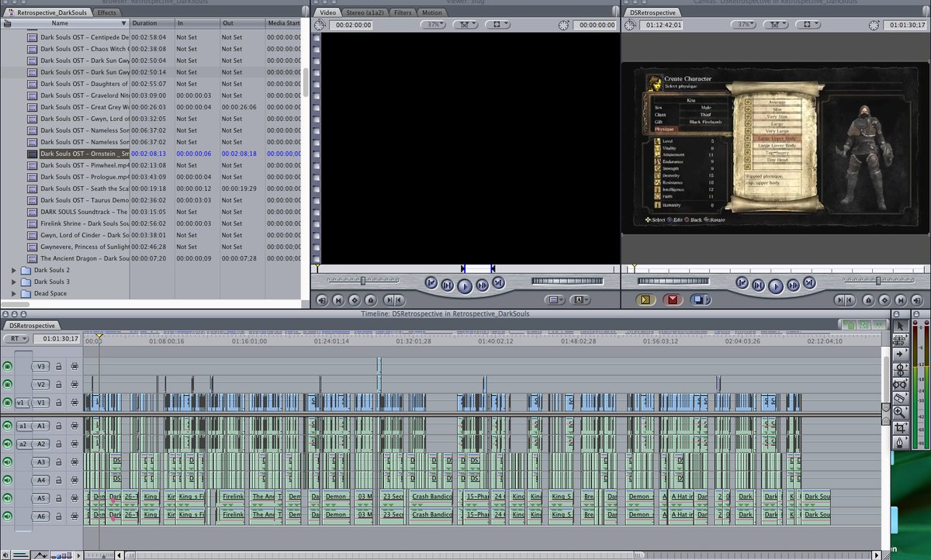Click the blue Replace edit button in Canvas
The height and width of the screenshot is (560, 931).
tap(699, 299)
